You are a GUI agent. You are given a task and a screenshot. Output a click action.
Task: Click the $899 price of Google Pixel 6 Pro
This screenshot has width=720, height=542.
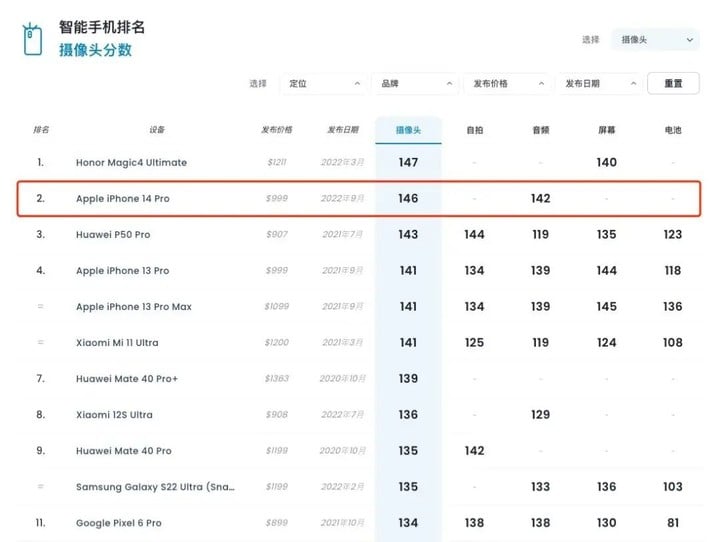277,523
